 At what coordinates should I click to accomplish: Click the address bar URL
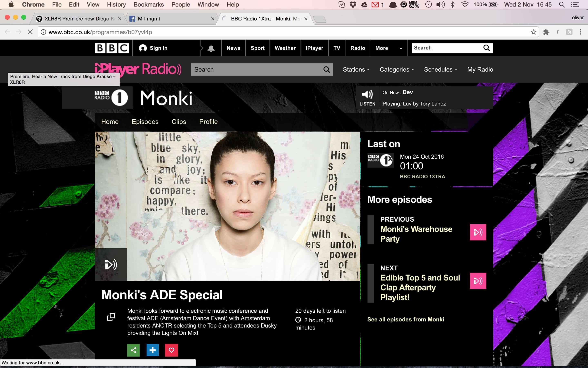[x=100, y=32]
